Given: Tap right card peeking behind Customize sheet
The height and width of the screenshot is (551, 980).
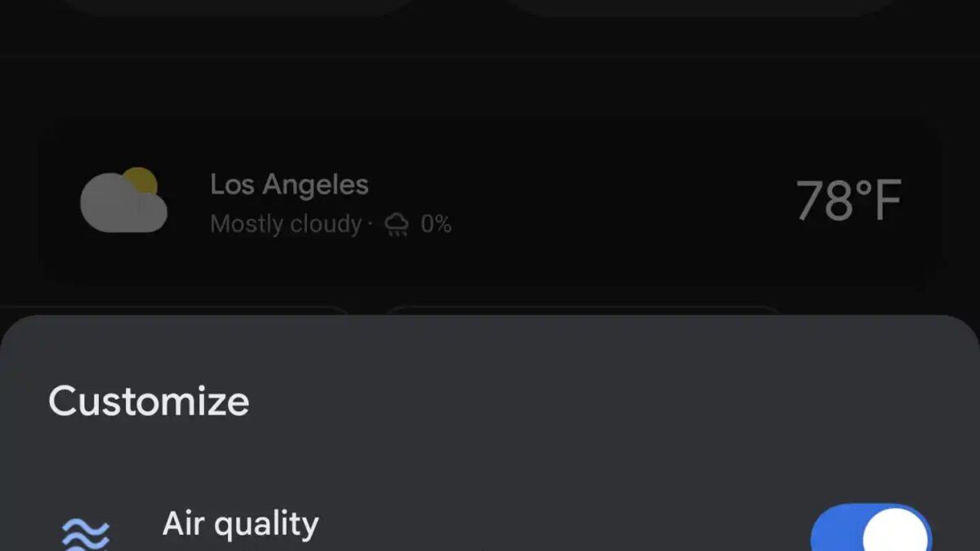Looking at the screenshot, I should (580, 311).
